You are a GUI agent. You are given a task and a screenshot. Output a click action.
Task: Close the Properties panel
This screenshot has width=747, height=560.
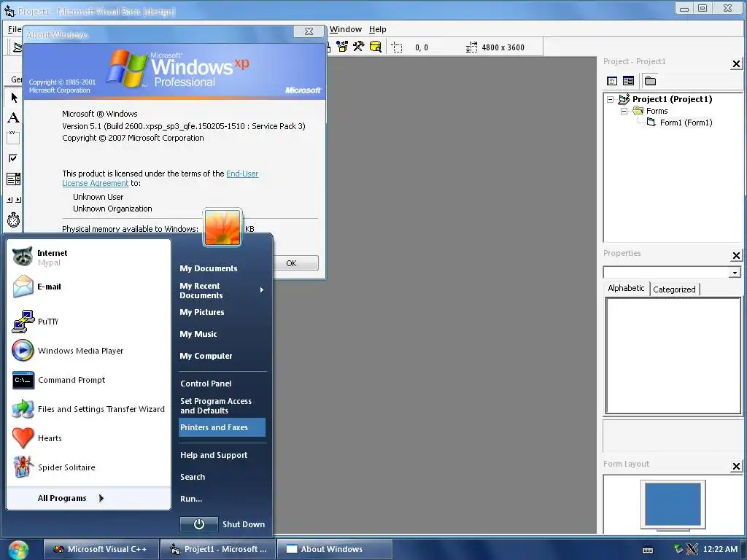coord(736,256)
